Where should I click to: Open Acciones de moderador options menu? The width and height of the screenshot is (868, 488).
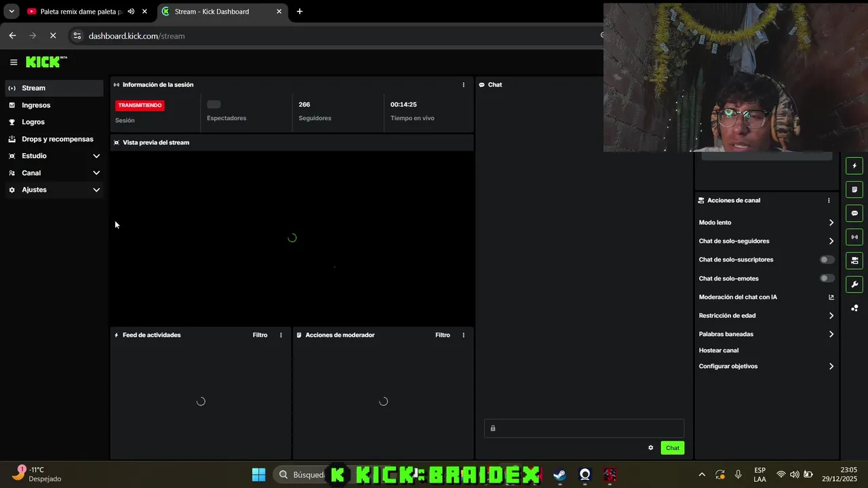coord(464,335)
